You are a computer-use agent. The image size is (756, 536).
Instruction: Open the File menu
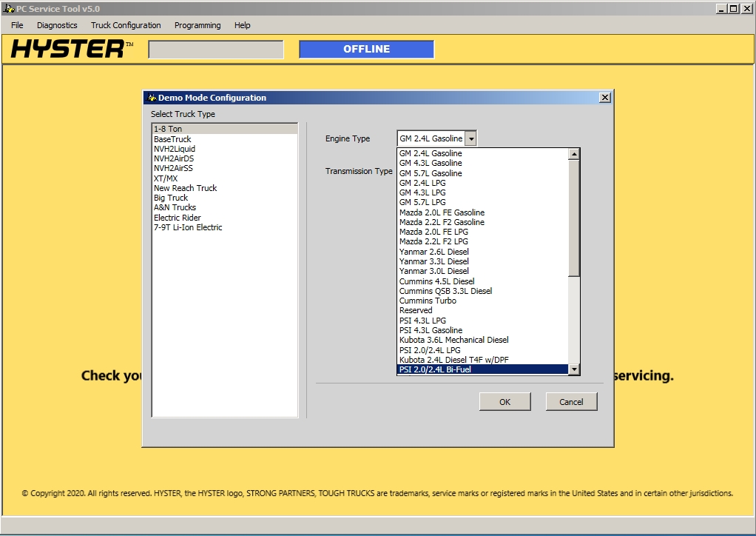pos(16,24)
